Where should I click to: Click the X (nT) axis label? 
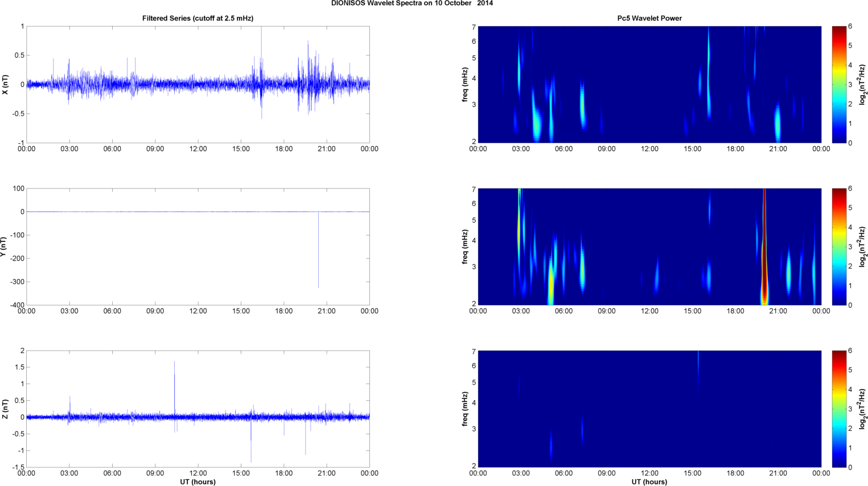pos(5,84)
